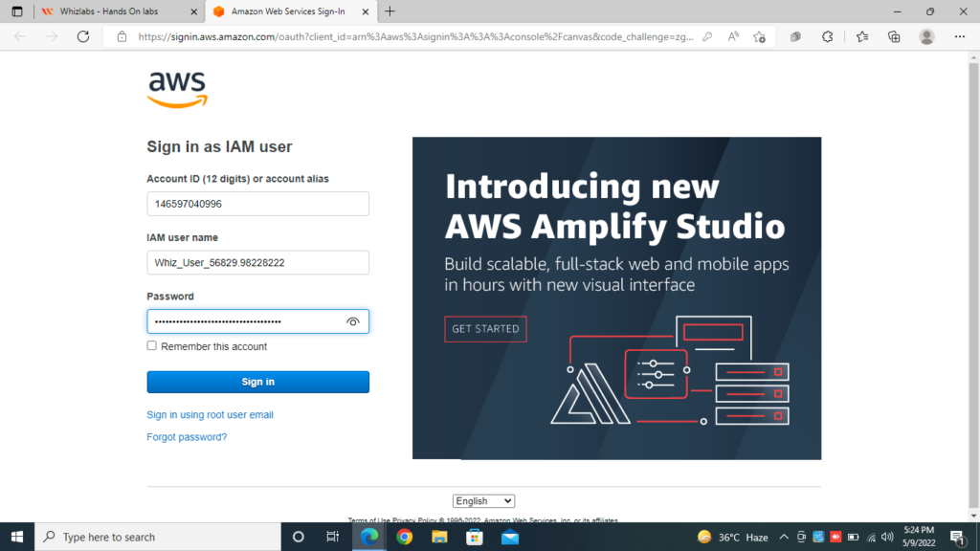Open the English language dropdown
Image resolution: width=980 pixels, height=551 pixels.
coord(483,500)
